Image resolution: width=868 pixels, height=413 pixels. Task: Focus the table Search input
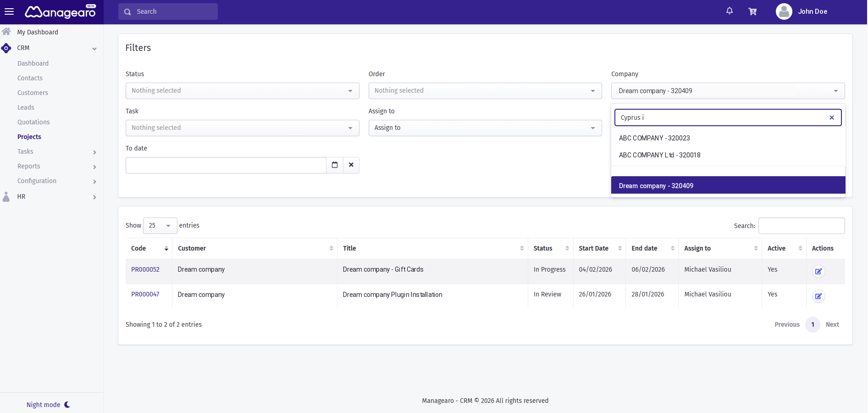point(802,226)
